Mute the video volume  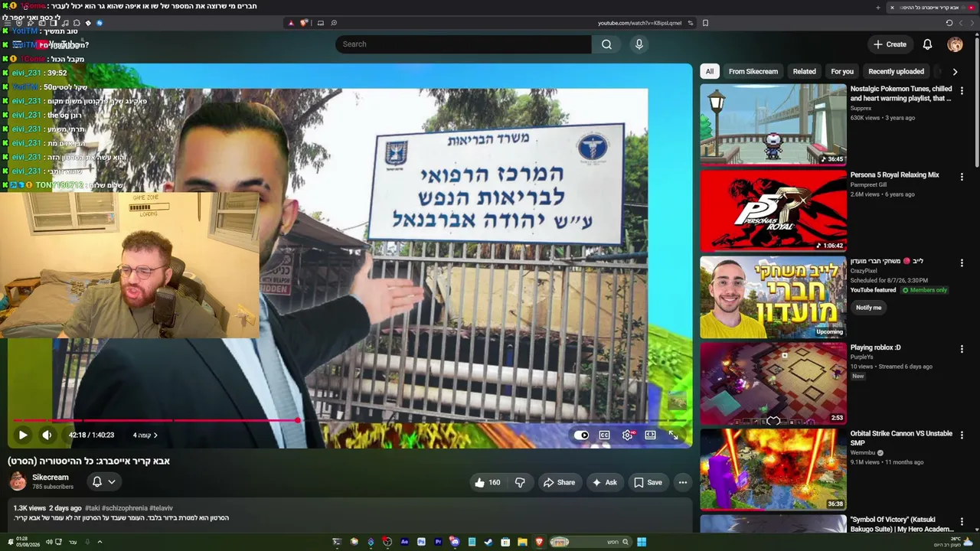[47, 435]
